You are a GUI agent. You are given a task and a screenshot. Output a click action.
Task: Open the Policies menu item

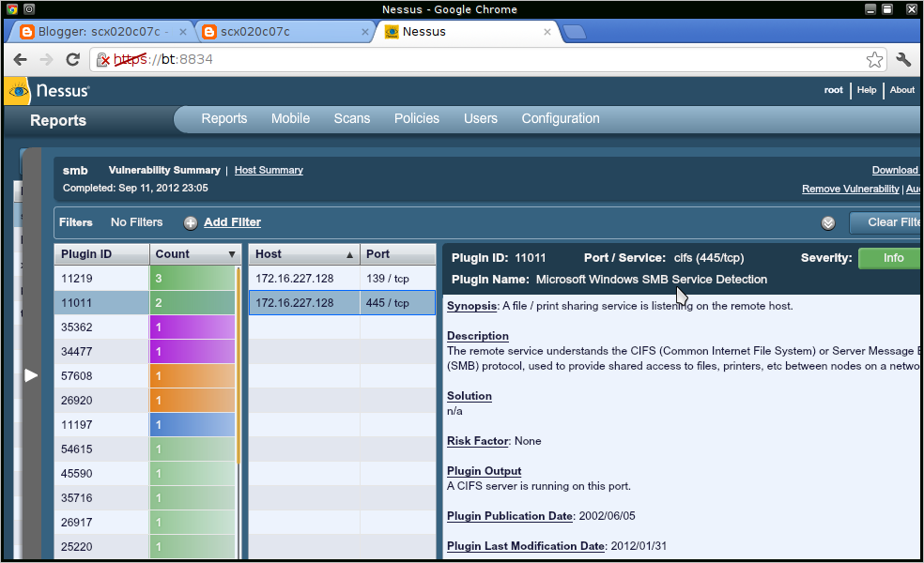(x=417, y=118)
